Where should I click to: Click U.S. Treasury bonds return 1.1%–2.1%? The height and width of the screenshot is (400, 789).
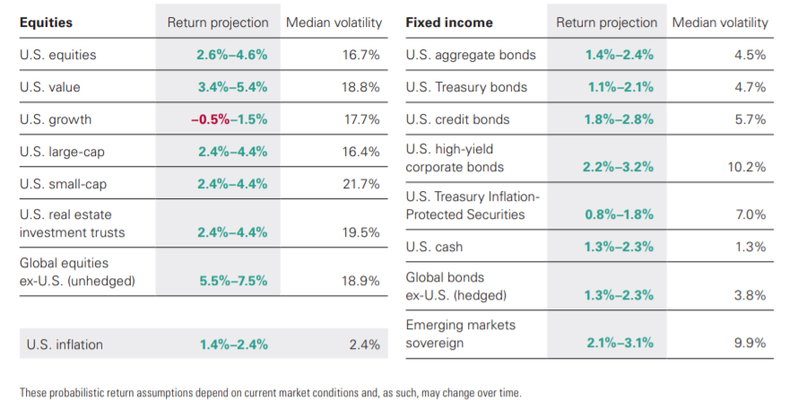coord(621,87)
